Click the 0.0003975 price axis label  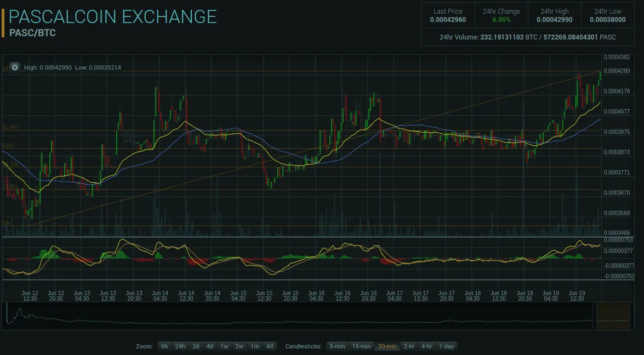tap(617, 132)
